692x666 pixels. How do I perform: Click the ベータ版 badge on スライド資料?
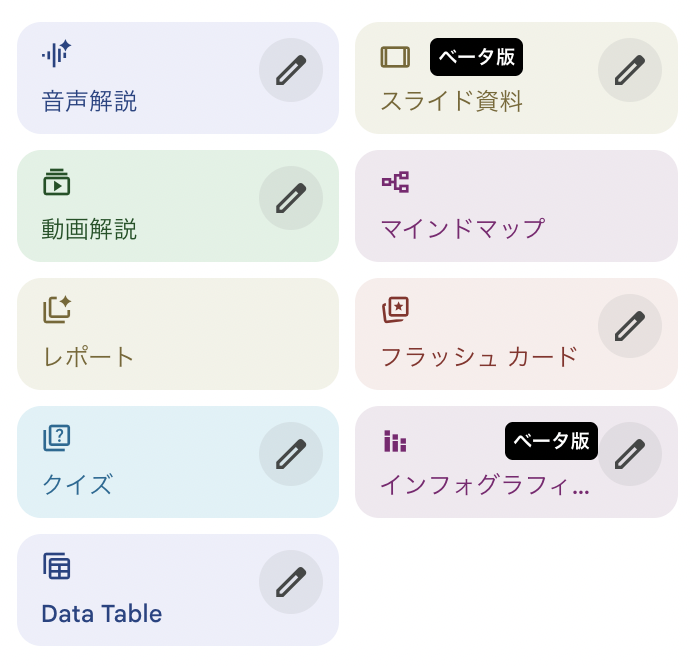(x=476, y=57)
